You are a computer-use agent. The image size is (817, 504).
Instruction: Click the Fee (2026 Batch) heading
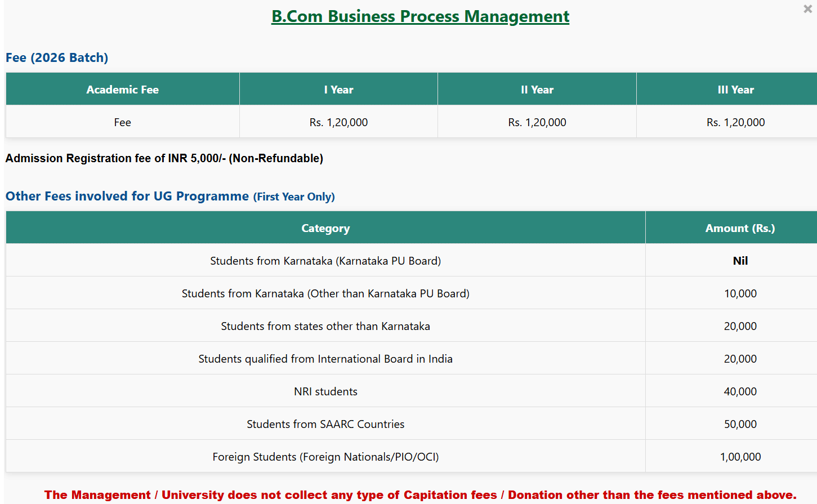click(x=57, y=58)
